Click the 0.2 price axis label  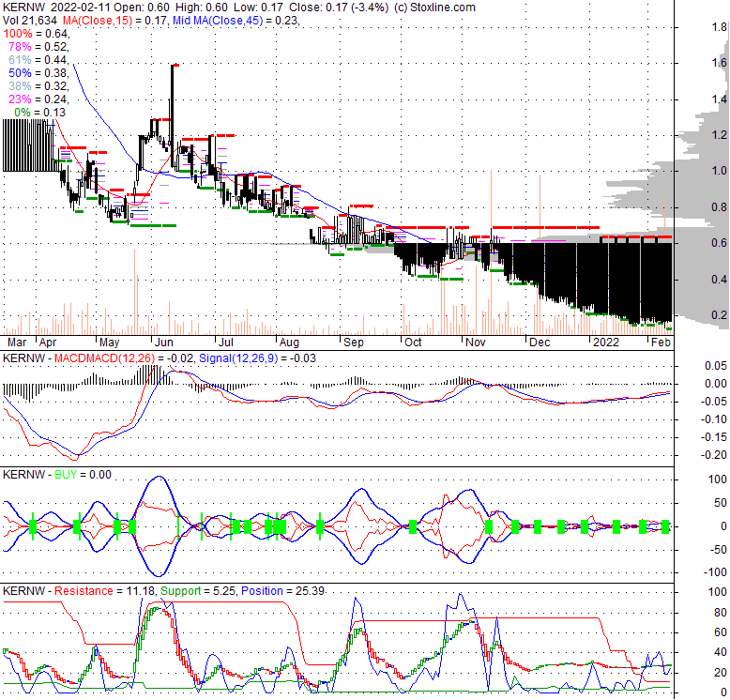[720, 315]
